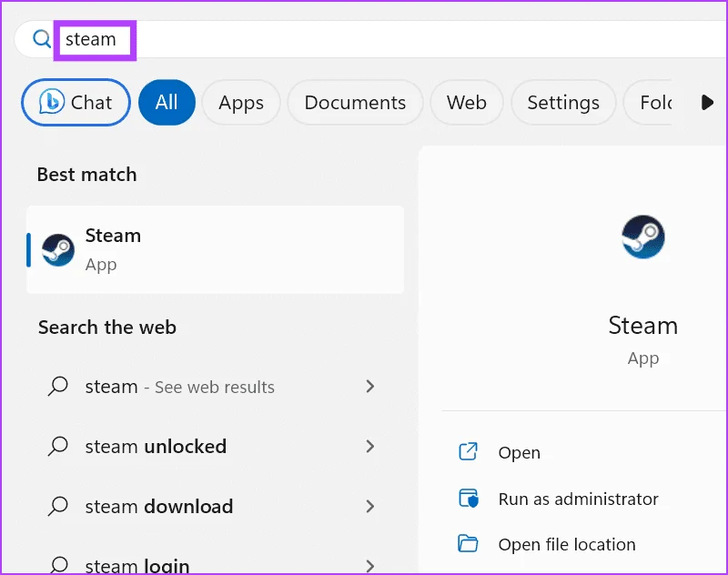Click the Steam icon in Best match
Image resolution: width=728 pixels, height=575 pixels.
(x=58, y=250)
